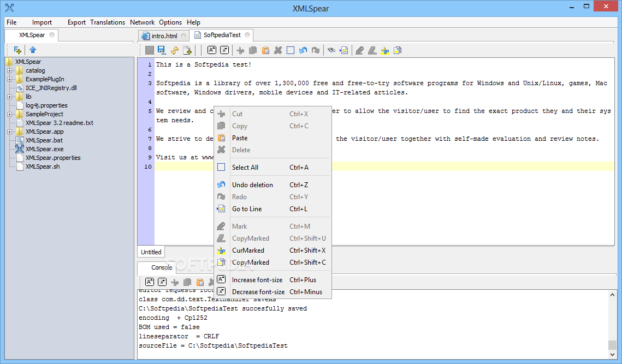Image resolution: width=622 pixels, height=364 pixels.
Task: Choose CopyMarked Ctrl+Shift+C in the context menu
Action: click(x=273, y=262)
